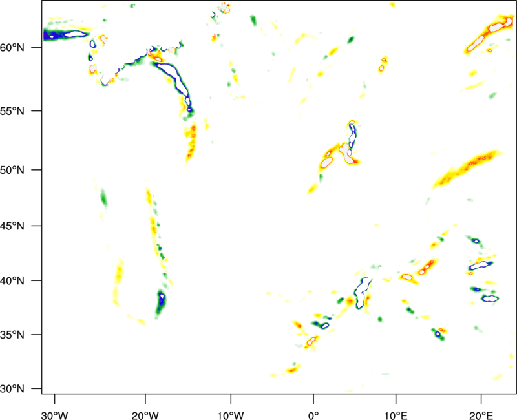This screenshot has height=420, width=517.
Task: Click the 45°N latitude label
Action: 12,226
